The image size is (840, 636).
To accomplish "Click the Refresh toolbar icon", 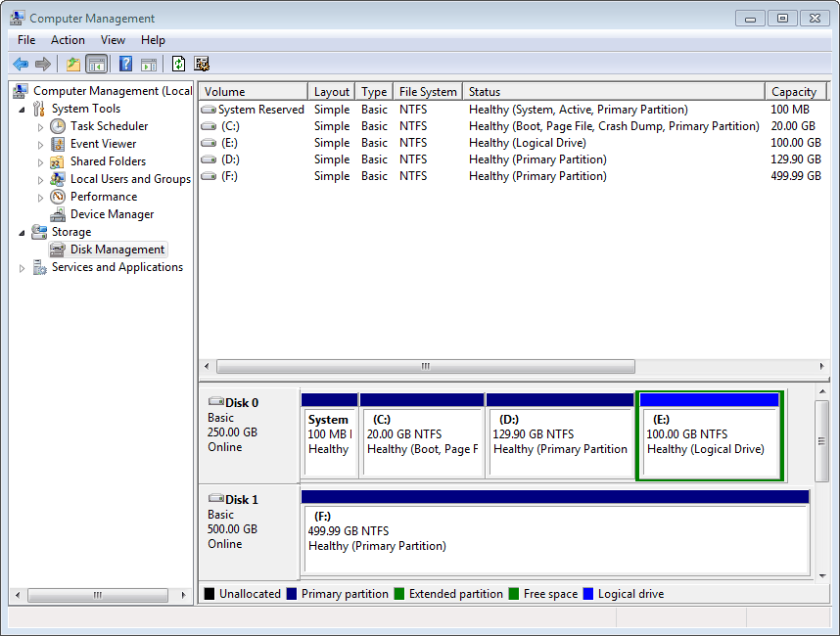I will tap(178, 64).
